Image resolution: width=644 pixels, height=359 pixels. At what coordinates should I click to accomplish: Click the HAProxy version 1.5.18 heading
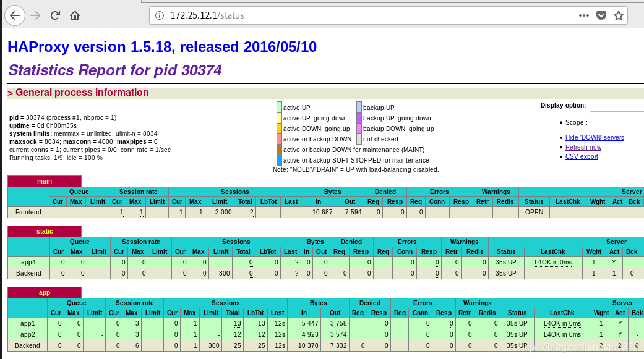(x=162, y=47)
